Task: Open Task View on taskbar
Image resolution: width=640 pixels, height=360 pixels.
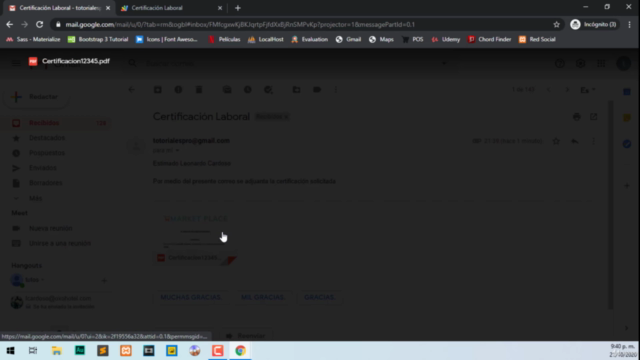Action: pos(33,351)
